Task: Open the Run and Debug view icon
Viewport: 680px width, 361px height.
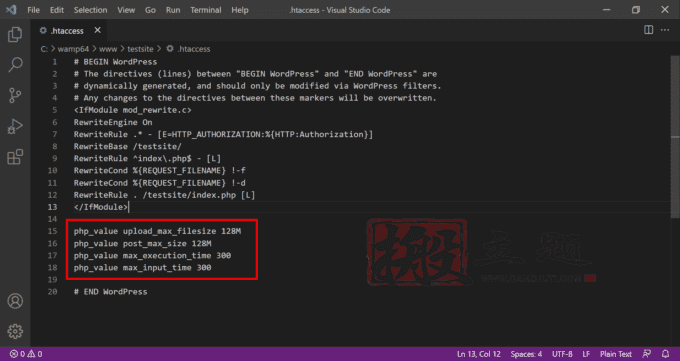Action: (15, 126)
